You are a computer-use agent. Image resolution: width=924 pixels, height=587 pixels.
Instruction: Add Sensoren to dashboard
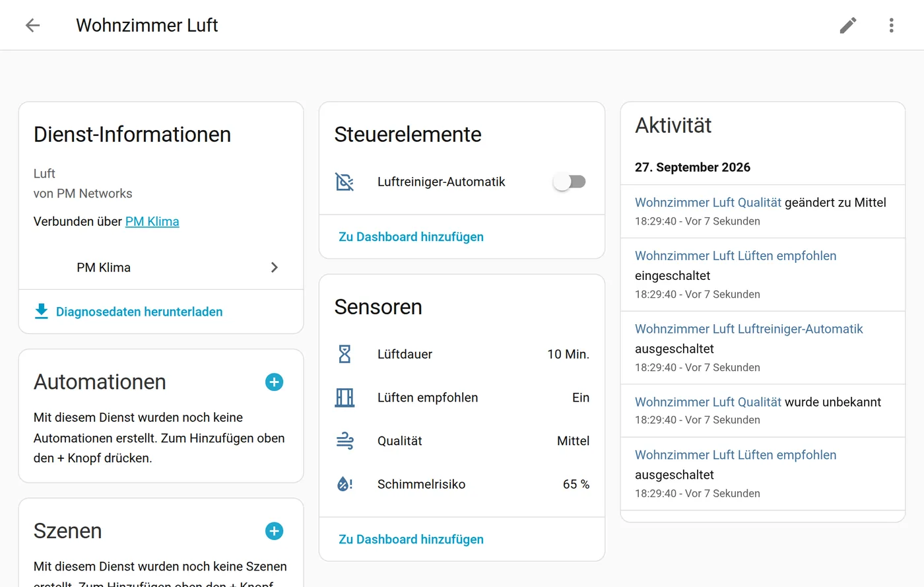(x=411, y=539)
